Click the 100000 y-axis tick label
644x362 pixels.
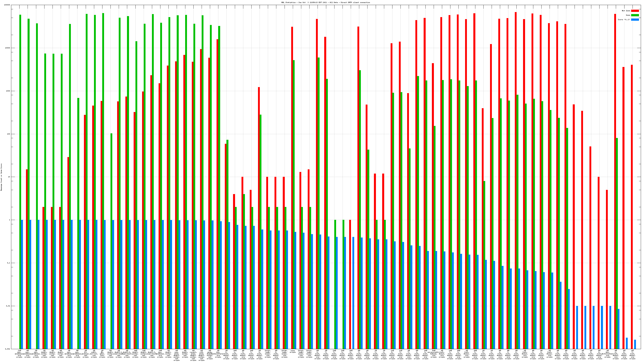[x=7, y=5]
